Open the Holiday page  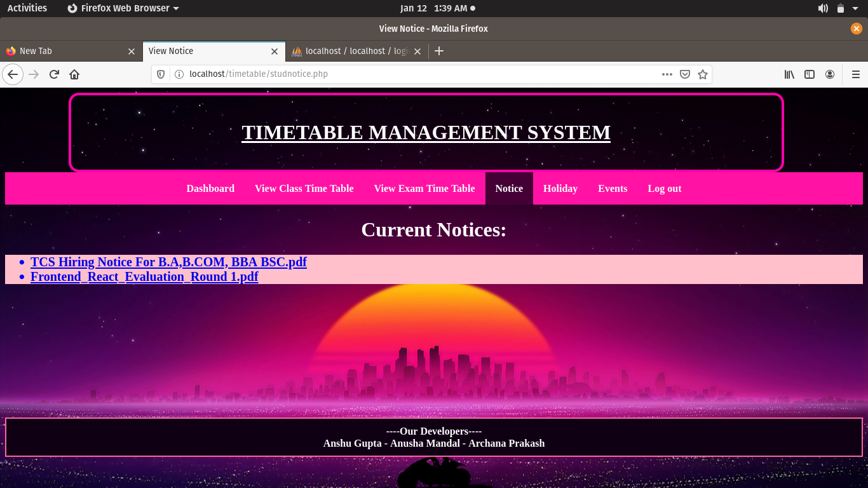(x=560, y=189)
